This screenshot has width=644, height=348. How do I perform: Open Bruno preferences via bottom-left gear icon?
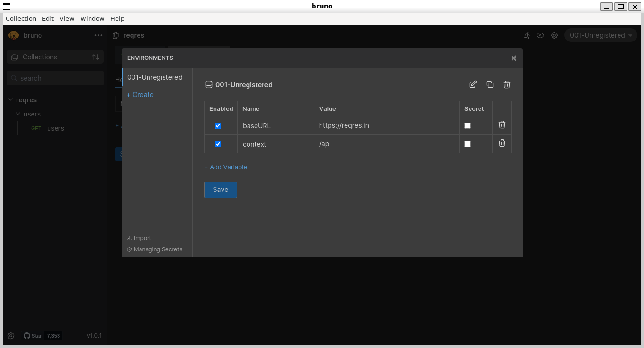pyautogui.click(x=11, y=335)
